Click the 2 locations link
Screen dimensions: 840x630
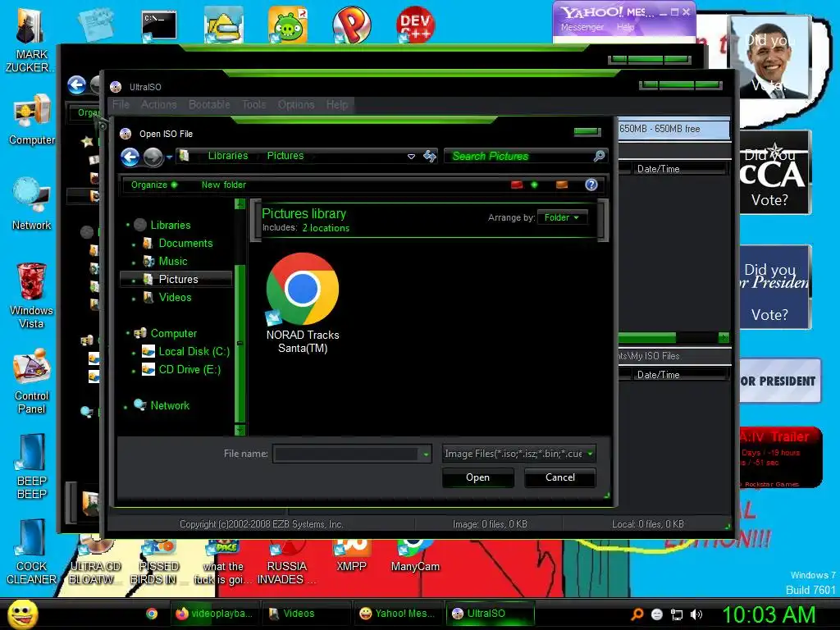point(326,228)
